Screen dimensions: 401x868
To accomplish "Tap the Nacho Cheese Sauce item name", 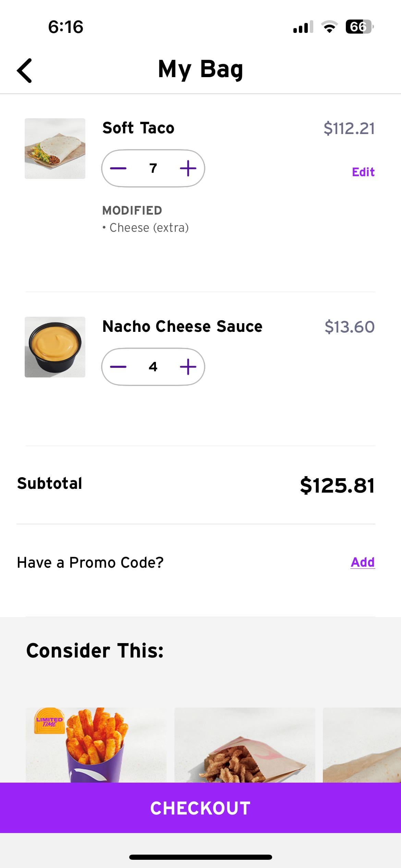I will click(182, 326).
